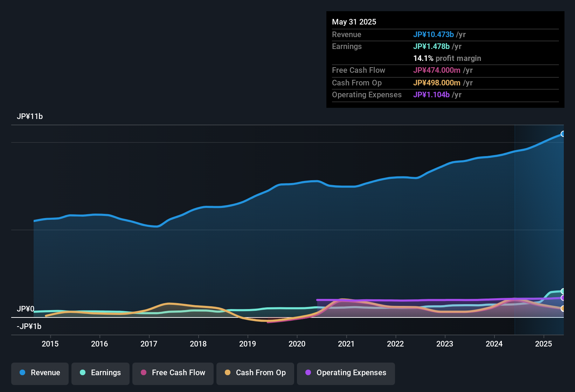Click the Revenue row label in tooltip
Screen dimensions: 575x392
[347, 34]
